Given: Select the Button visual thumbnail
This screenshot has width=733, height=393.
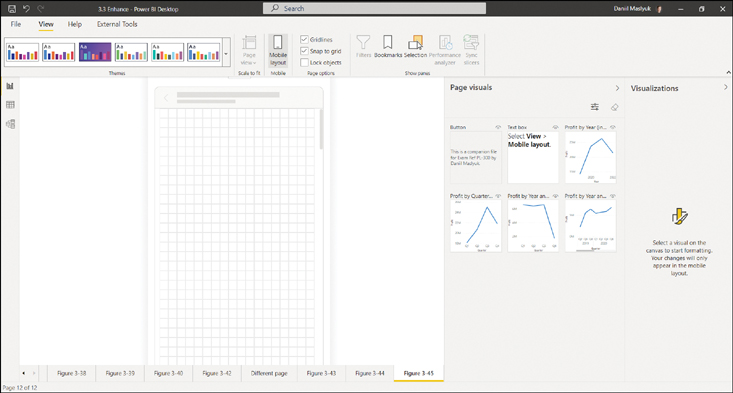Looking at the screenshot, I should 475,157.
